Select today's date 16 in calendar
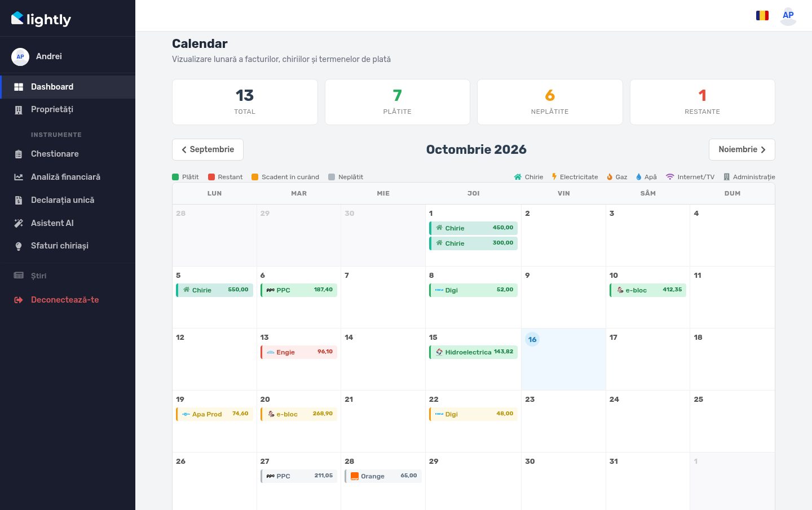 pos(532,339)
